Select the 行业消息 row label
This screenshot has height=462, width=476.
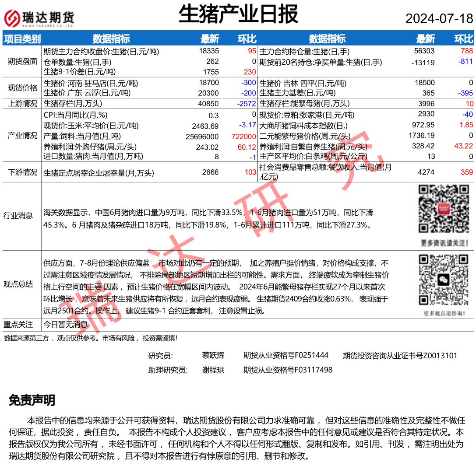pos(18,216)
